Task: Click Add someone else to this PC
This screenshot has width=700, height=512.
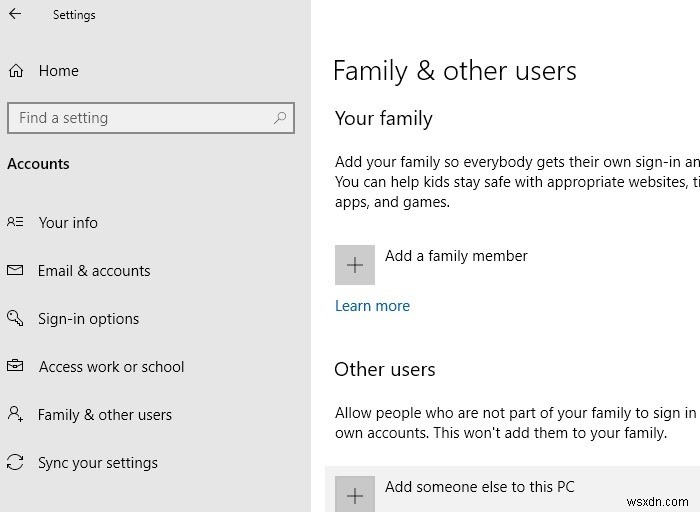Action: (479, 487)
